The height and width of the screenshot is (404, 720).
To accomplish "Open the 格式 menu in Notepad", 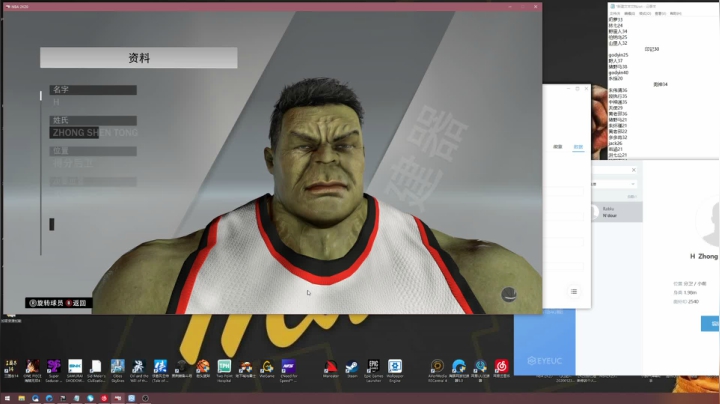I will point(645,13).
